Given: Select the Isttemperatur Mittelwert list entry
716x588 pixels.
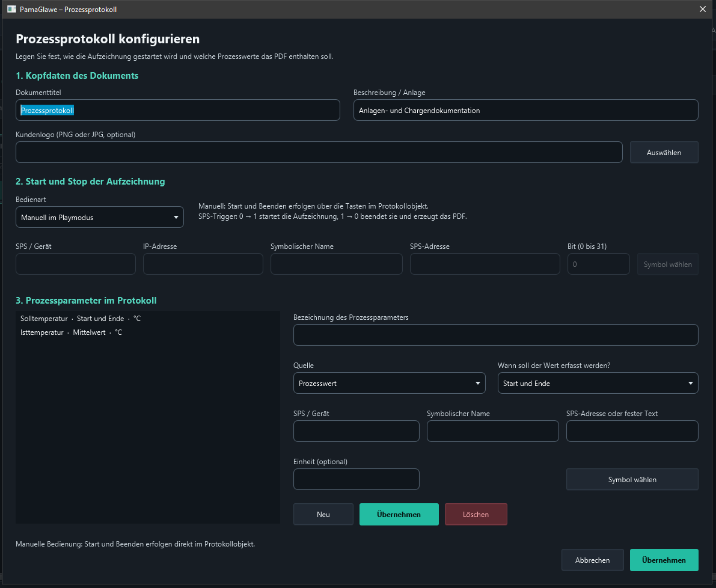Looking at the screenshot, I should (x=147, y=332).
